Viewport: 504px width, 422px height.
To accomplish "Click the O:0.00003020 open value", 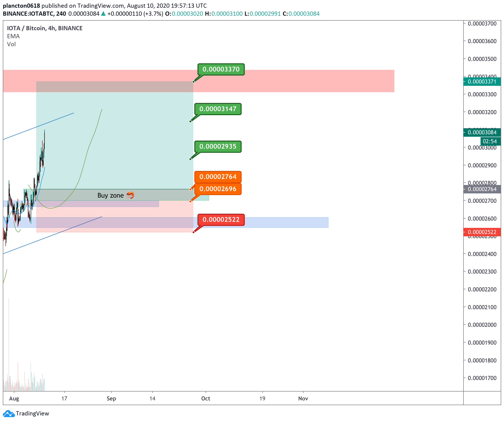I will [x=184, y=14].
